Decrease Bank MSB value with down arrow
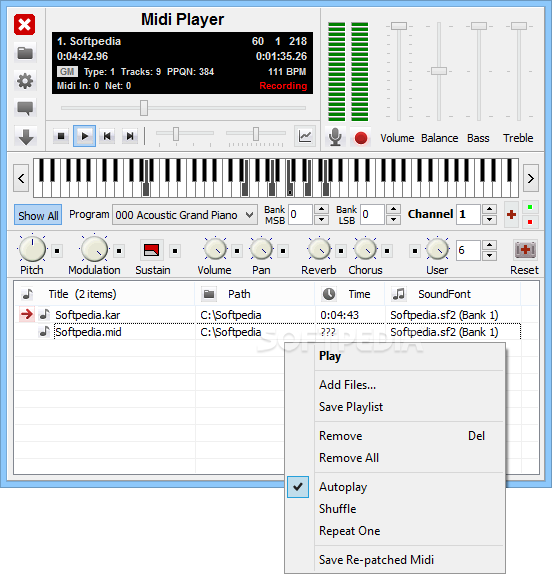 click(321, 220)
